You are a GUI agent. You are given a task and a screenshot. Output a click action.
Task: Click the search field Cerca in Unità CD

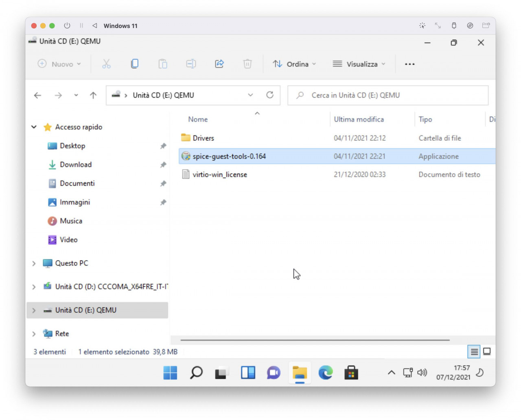tap(388, 95)
